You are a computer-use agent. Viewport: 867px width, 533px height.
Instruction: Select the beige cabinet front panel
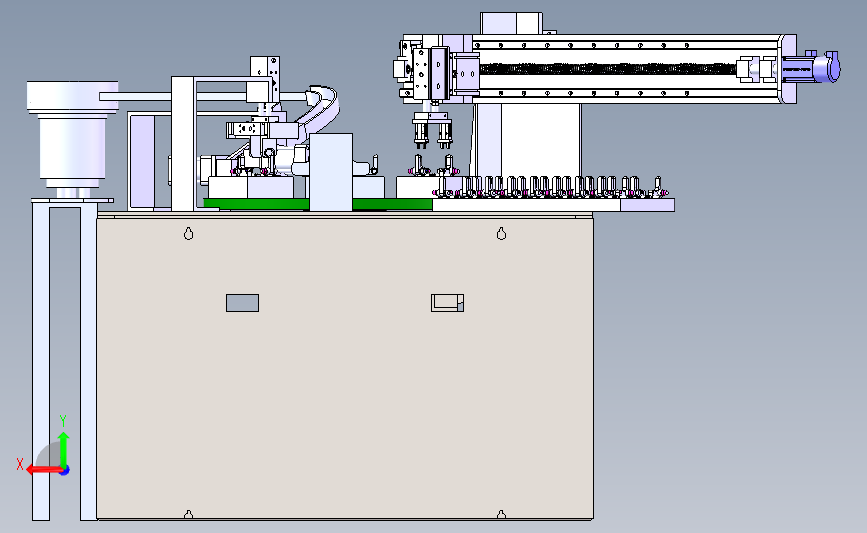345,368
